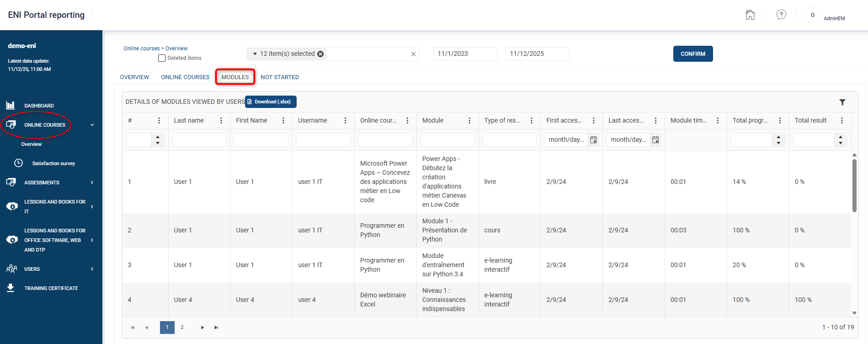Open the Module time column options menu
Image resolution: width=868 pixels, height=344 pixels.
pyautogui.click(x=718, y=121)
